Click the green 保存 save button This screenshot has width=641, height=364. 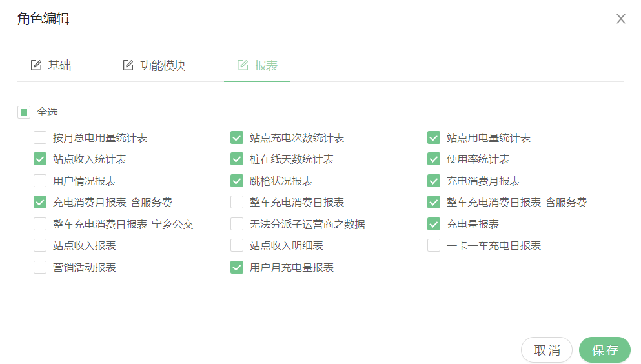coord(604,350)
